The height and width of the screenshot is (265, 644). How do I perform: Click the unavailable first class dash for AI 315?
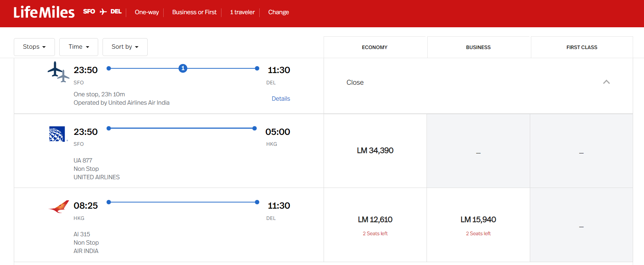click(581, 227)
